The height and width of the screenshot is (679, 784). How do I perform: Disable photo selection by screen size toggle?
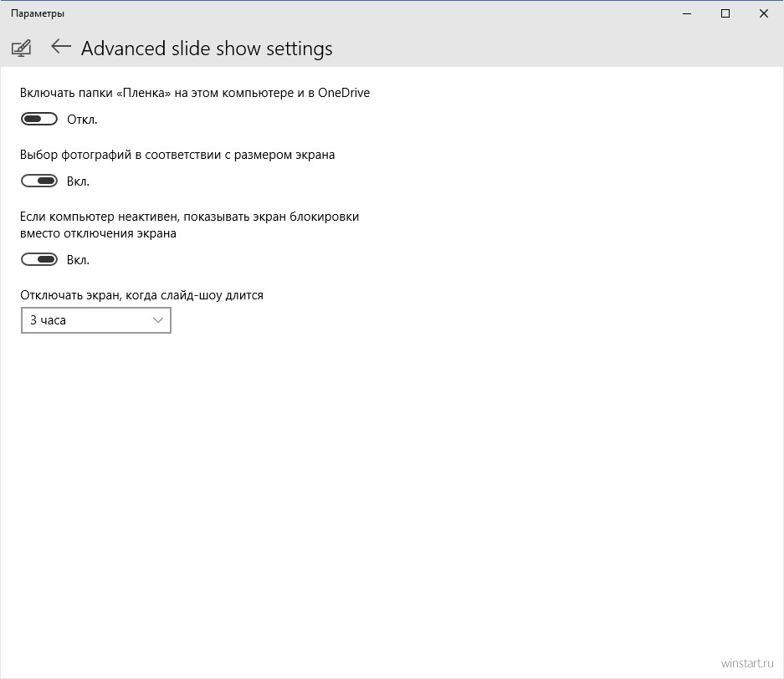pyautogui.click(x=39, y=181)
